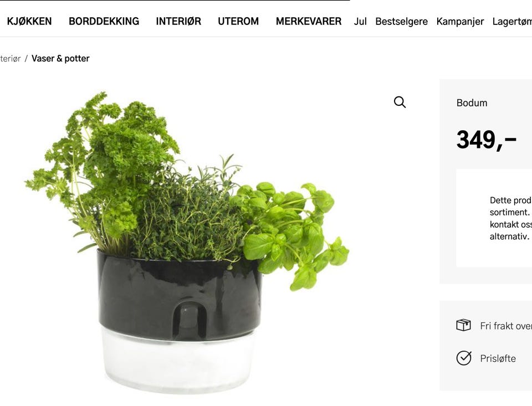
Task: Click the herb pot product image
Action: (x=187, y=243)
